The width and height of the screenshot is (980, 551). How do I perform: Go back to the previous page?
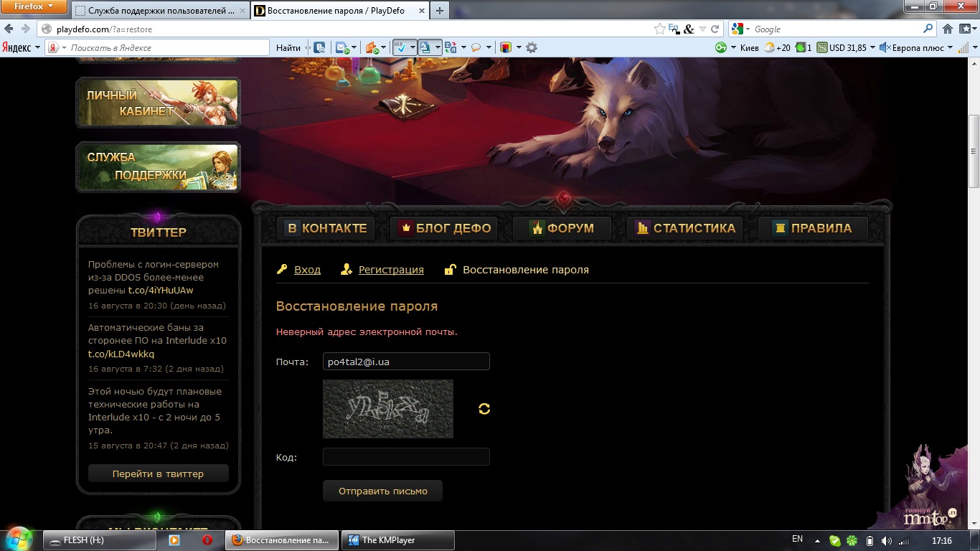click(8, 29)
